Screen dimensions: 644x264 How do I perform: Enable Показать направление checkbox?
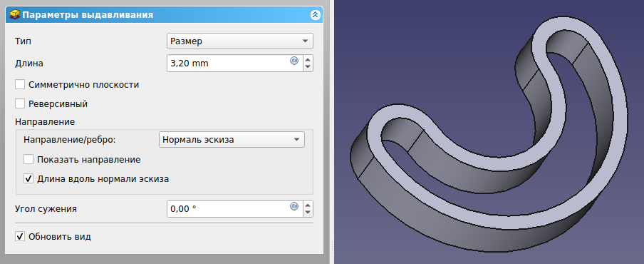click(x=28, y=160)
